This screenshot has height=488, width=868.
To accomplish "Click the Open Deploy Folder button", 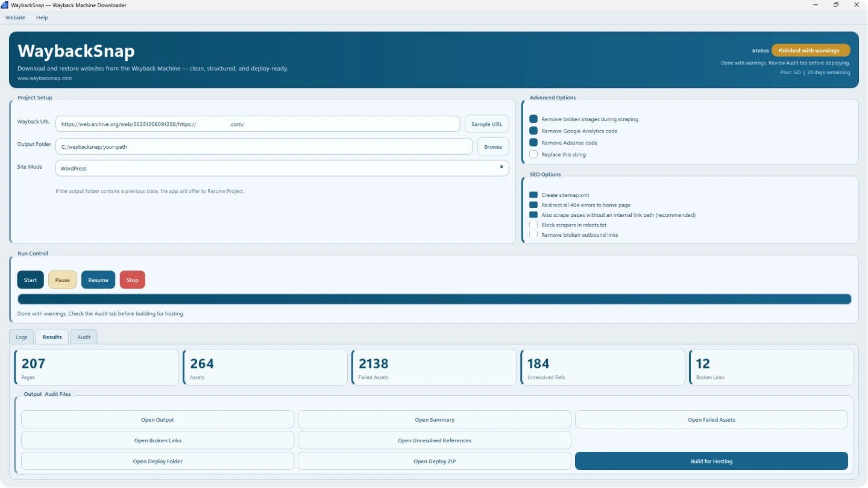I will point(157,461).
